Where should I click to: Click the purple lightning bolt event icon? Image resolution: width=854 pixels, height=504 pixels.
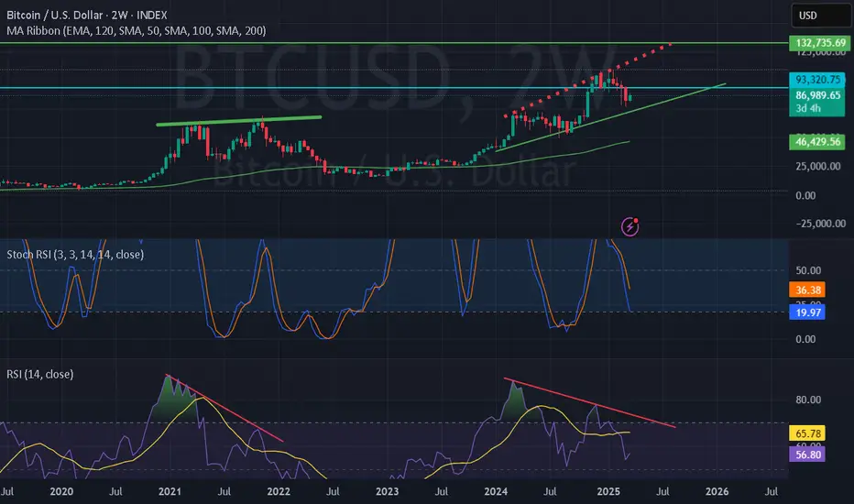point(630,226)
